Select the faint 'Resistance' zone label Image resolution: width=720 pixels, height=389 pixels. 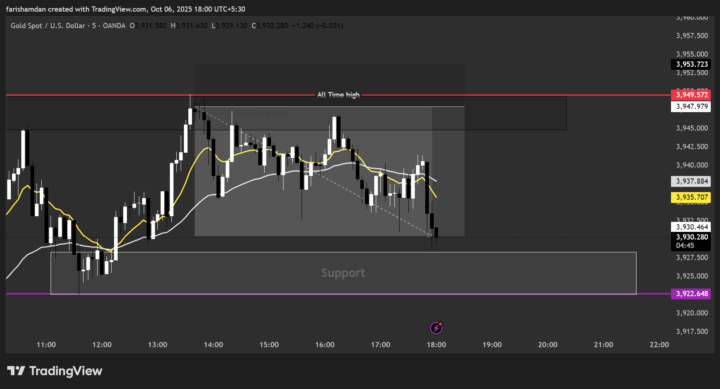click(x=263, y=113)
